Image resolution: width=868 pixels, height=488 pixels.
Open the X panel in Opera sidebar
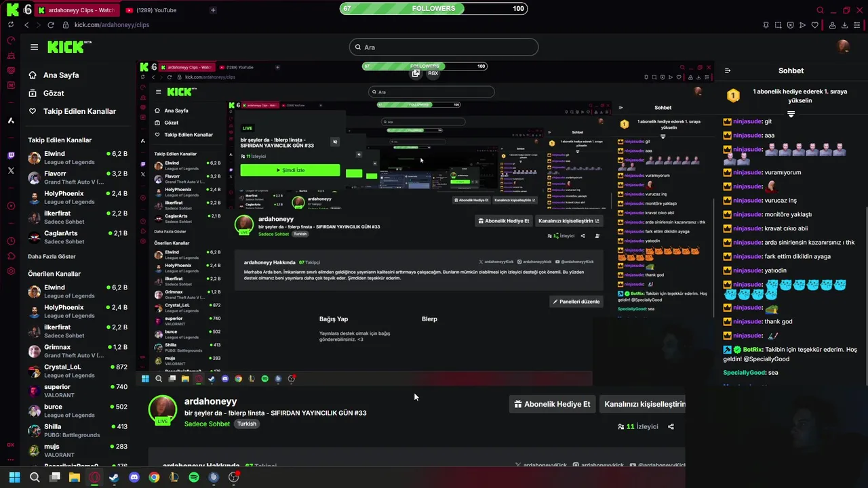pos(11,171)
